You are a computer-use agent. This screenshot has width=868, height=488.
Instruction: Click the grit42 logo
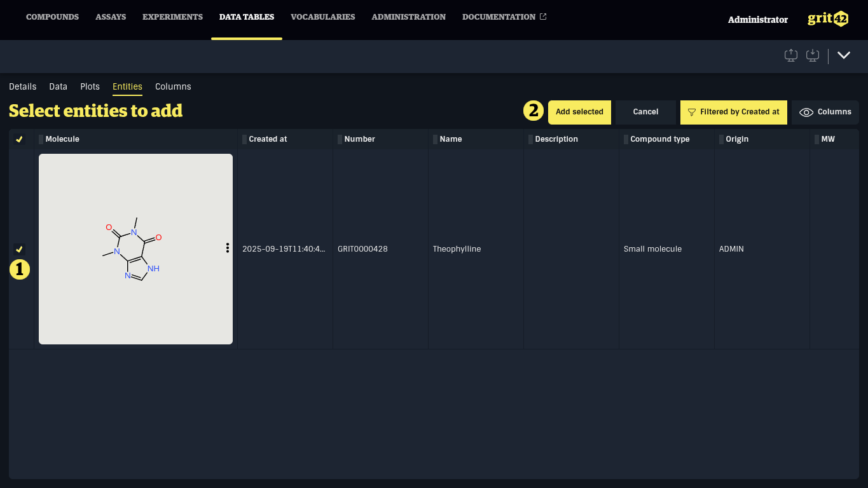pyautogui.click(x=827, y=18)
